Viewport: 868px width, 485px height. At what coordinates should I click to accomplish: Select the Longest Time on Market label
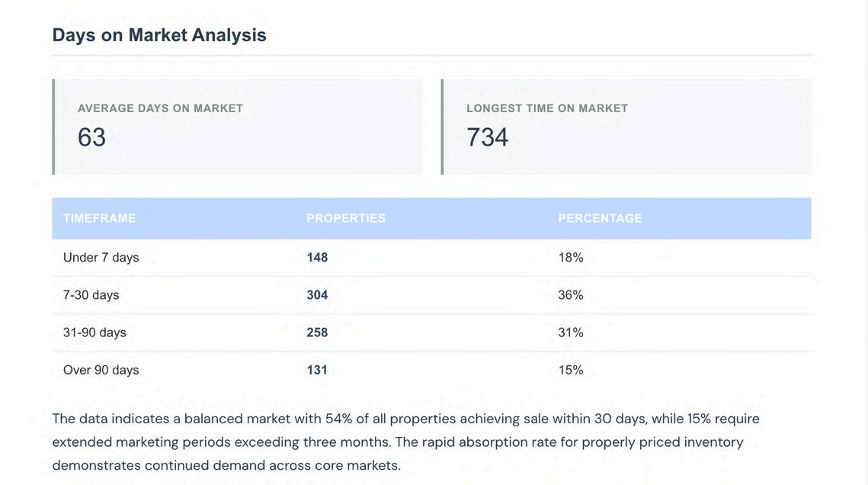(547, 108)
